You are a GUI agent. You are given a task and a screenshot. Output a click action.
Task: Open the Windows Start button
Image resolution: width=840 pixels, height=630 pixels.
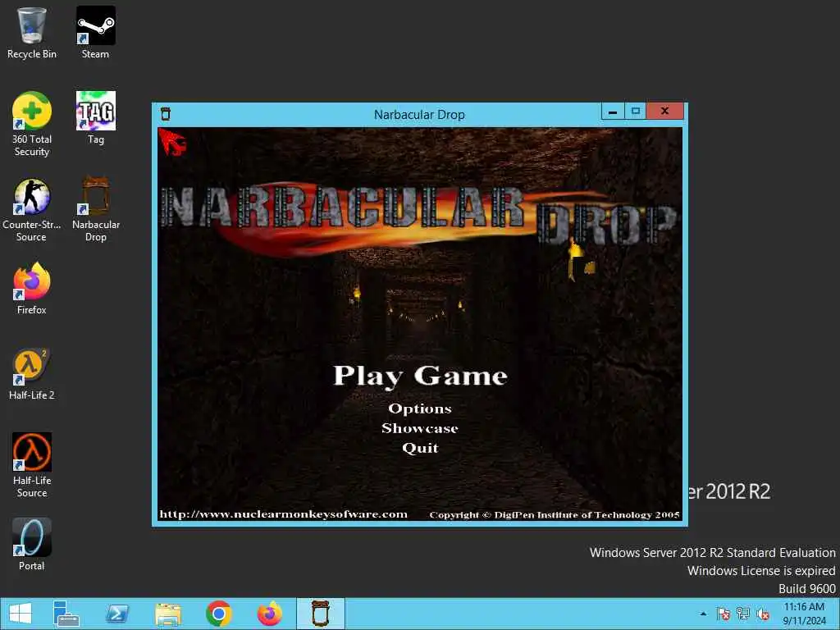pyautogui.click(x=21, y=614)
